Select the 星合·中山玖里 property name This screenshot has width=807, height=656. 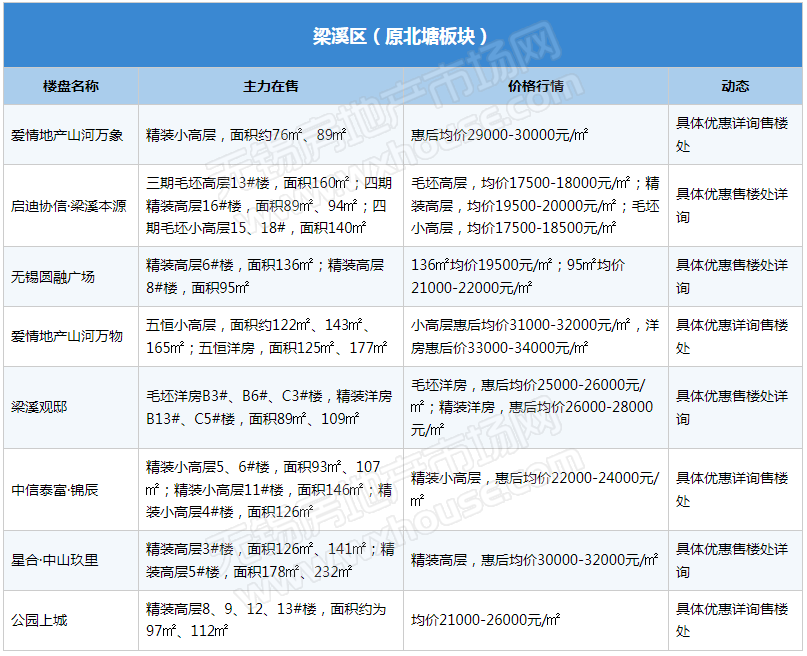click(x=55, y=560)
